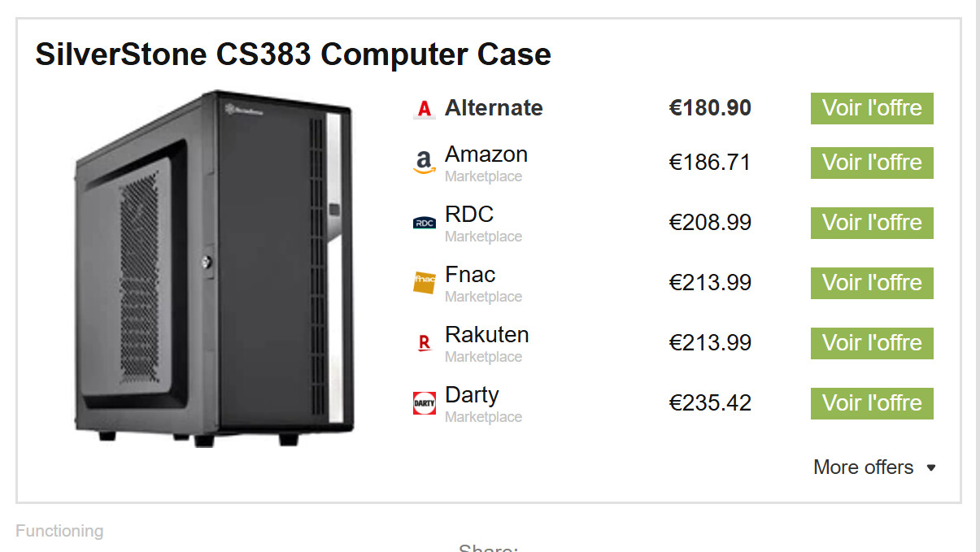The image size is (980, 552).
Task: Click the Amazon logo icon
Action: point(424,163)
